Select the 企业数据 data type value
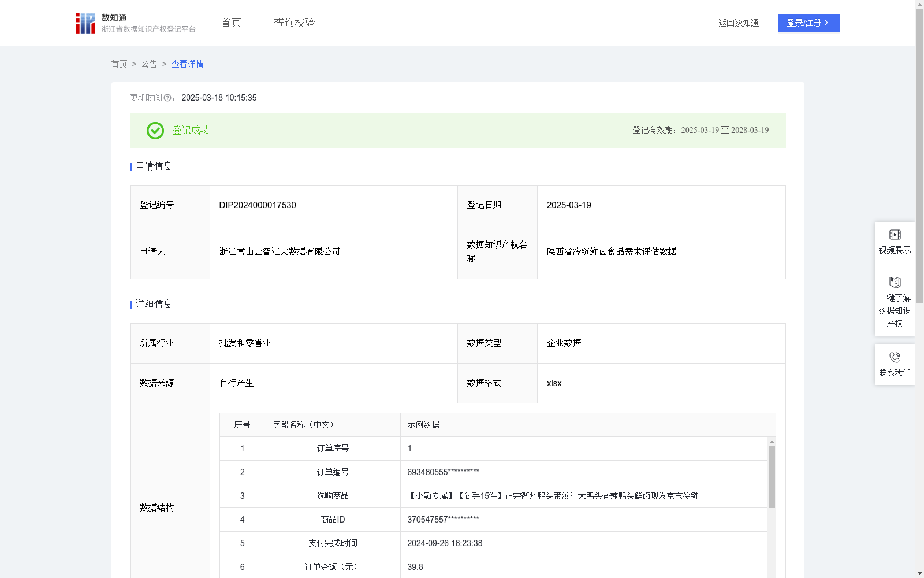 [564, 343]
